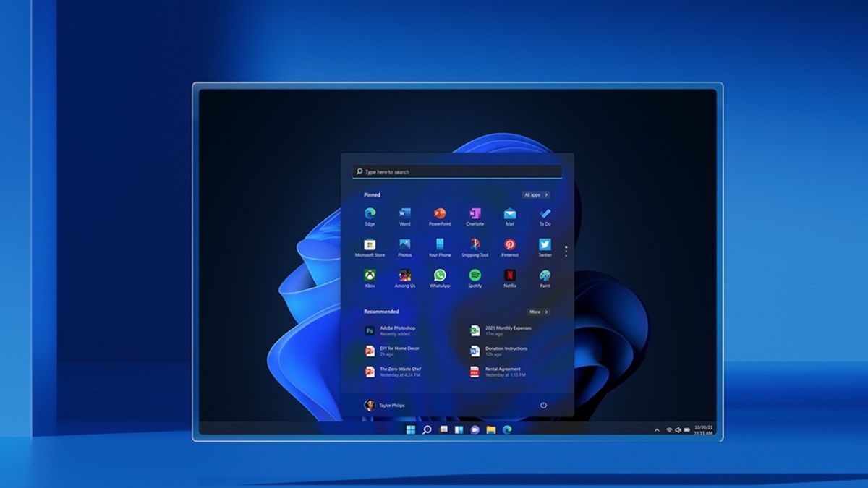868x488 pixels.
Task: Expand the All apps list
Action: tap(536, 194)
